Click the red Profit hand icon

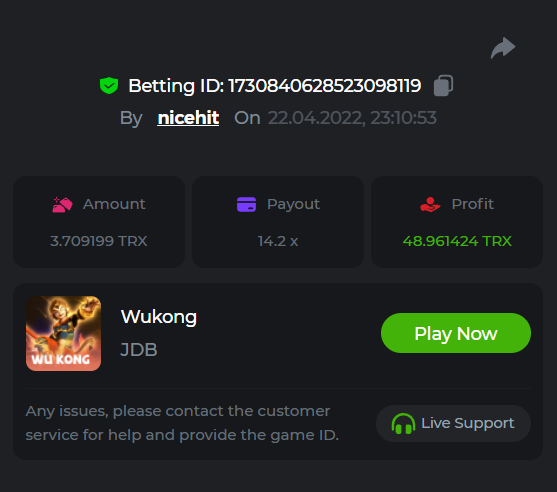click(x=430, y=204)
